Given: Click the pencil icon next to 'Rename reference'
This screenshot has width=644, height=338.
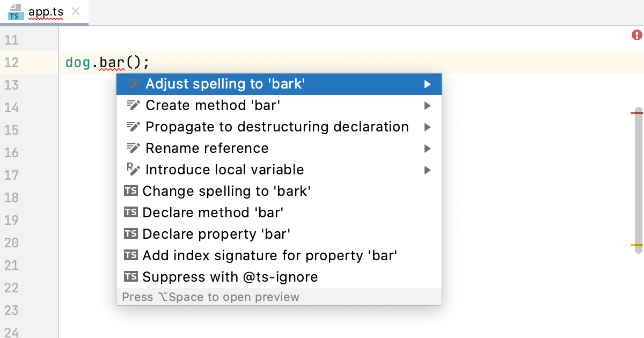Looking at the screenshot, I should pyautogui.click(x=132, y=148).
